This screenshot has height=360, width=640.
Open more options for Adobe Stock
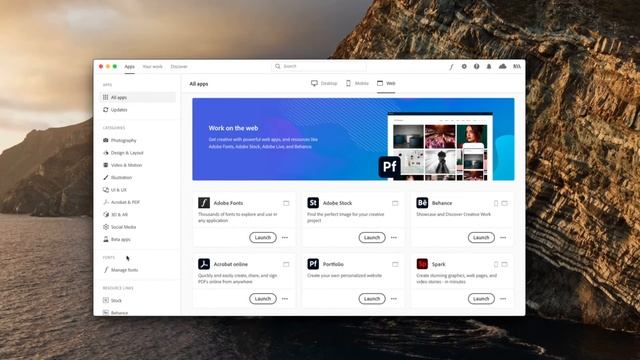[394, 238]
